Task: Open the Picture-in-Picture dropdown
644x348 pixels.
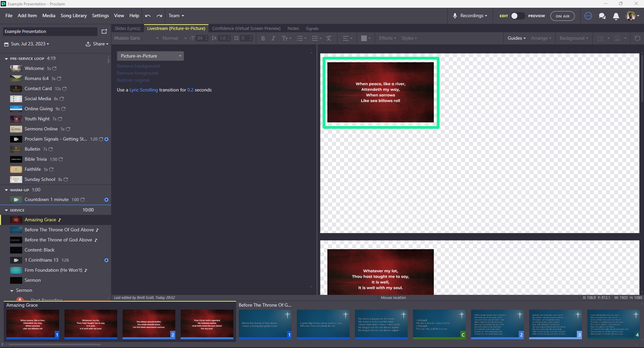Action: point(150,56)
